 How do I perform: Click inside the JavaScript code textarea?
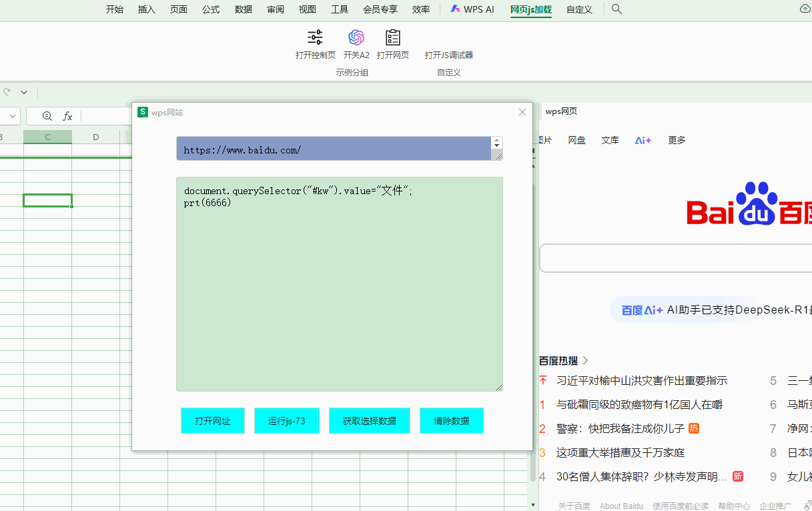coord(340,284)
